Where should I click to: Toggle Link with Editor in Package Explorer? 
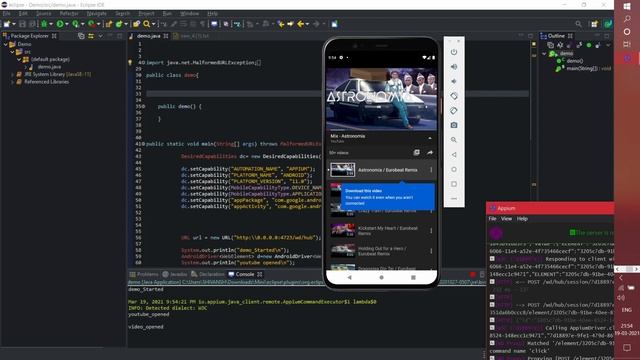click(x=91, y=36)
